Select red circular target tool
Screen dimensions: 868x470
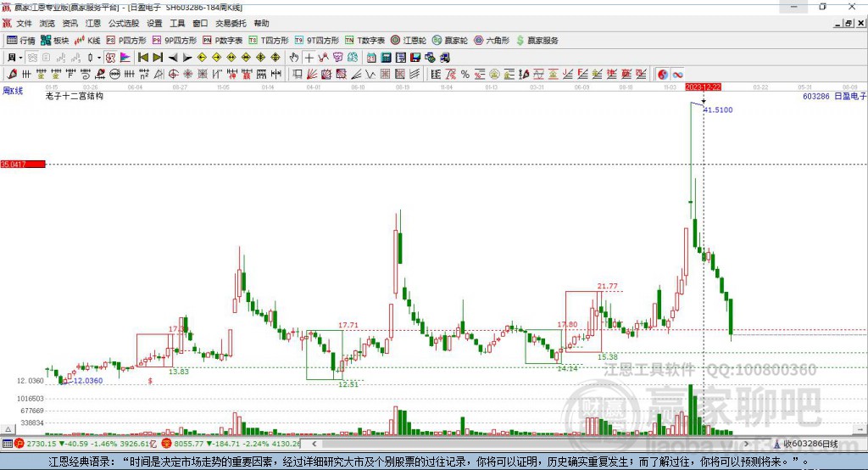click(x=173, y=75)
